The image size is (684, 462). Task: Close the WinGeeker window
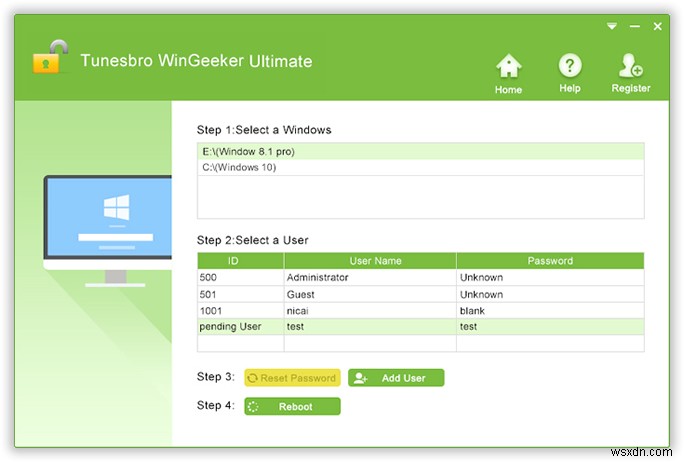[657, 27]
